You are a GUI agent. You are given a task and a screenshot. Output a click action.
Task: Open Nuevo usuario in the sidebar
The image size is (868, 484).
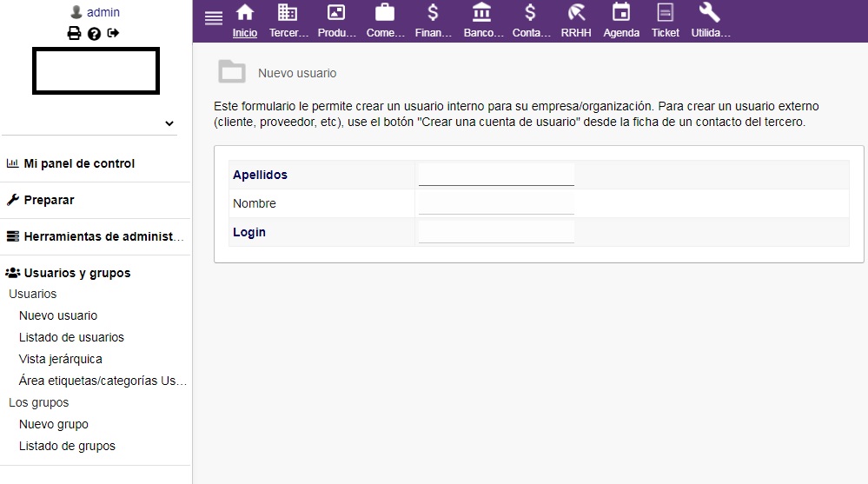click(58, 315)
